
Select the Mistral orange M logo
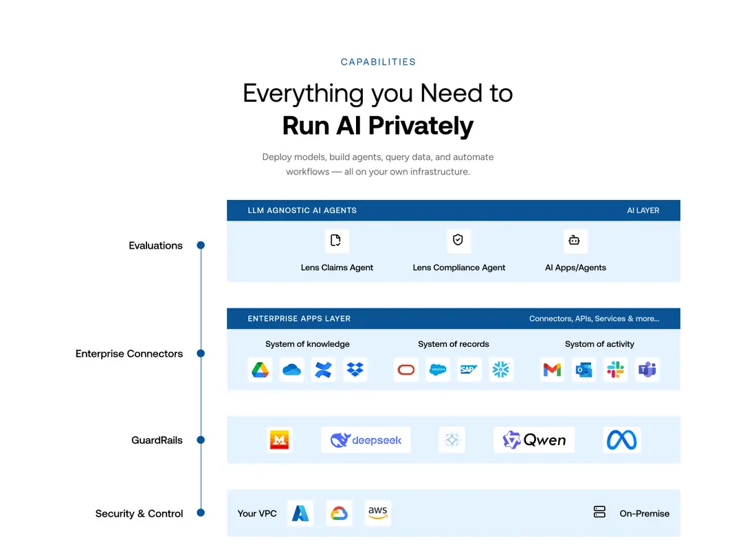(280, 440)
